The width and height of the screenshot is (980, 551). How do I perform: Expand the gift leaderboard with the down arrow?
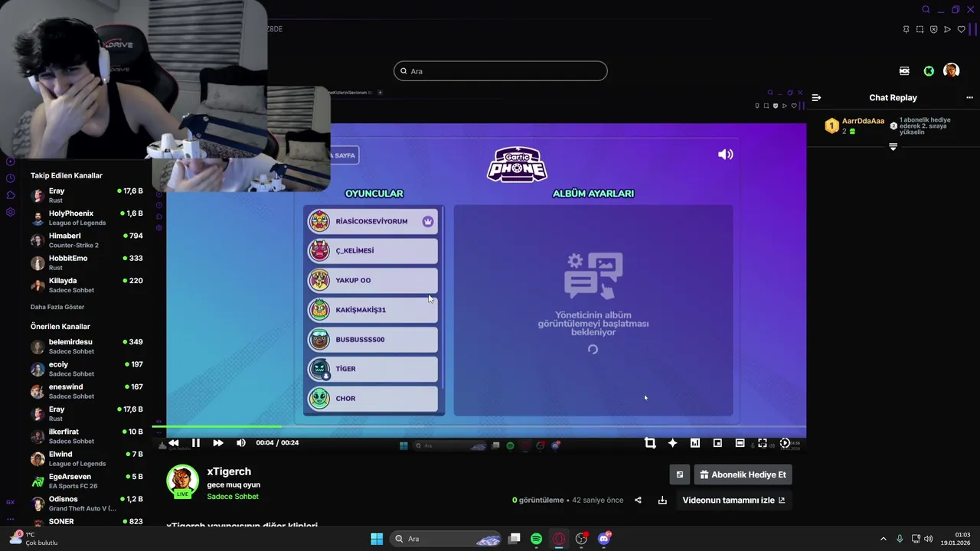tap(893, 146)
